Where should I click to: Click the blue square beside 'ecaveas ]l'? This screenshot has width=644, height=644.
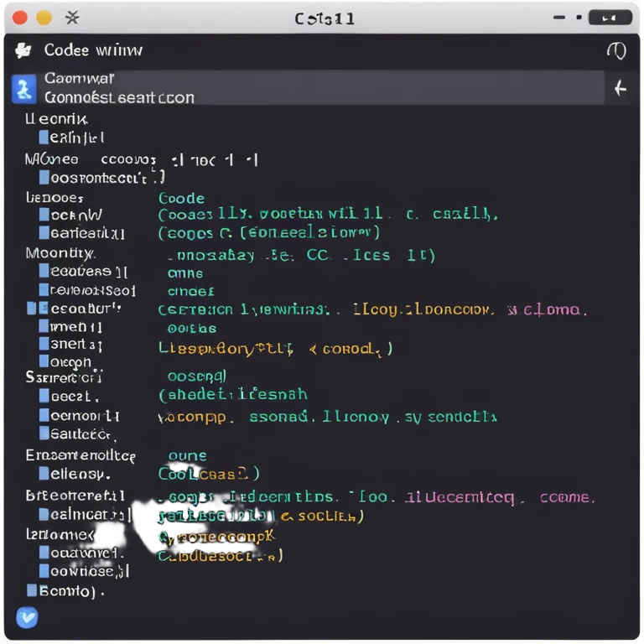(x=44, y=271)
